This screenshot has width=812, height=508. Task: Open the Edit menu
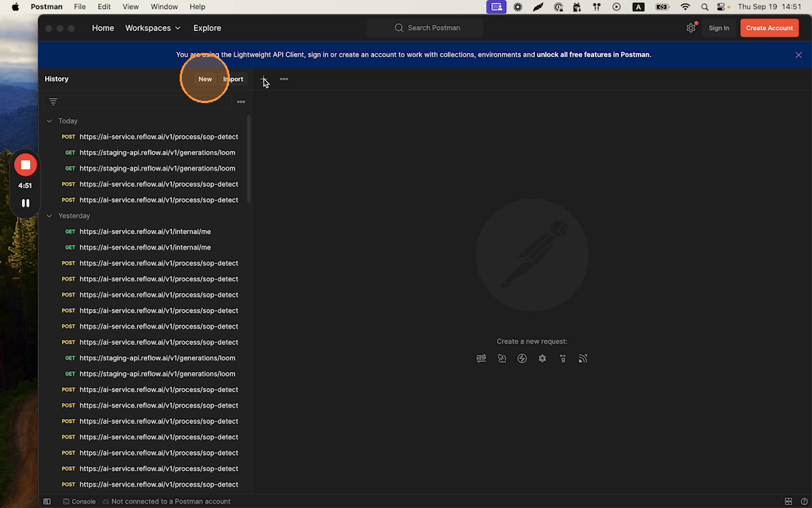coord(104,7)
